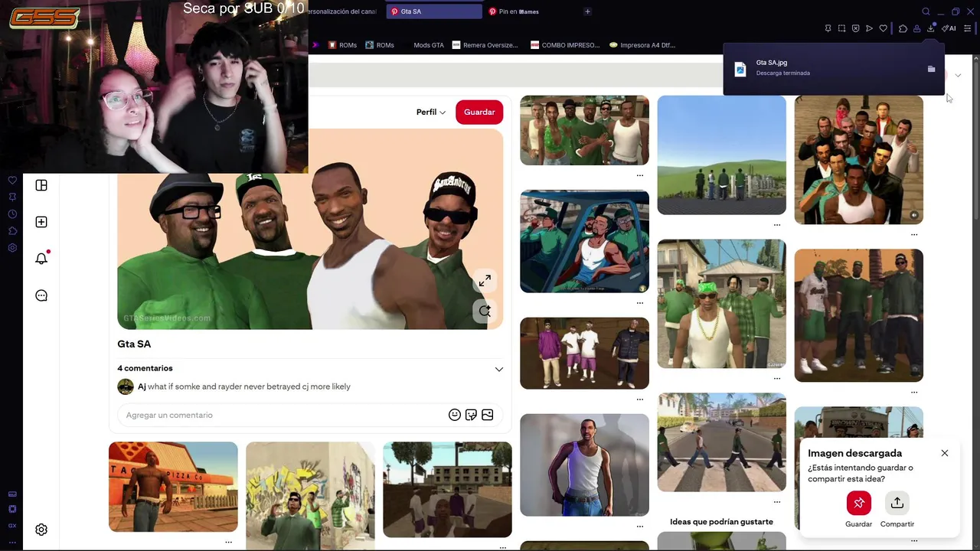980x551 pixels.
Task: Open Pinterest messages chat bubble
Action: click(41, 295)
